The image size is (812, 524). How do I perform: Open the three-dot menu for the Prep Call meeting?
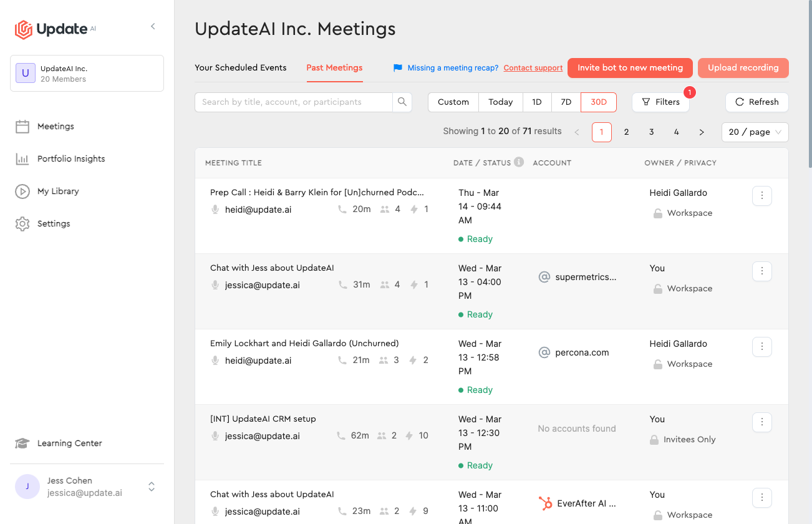(x=762, y=196)
